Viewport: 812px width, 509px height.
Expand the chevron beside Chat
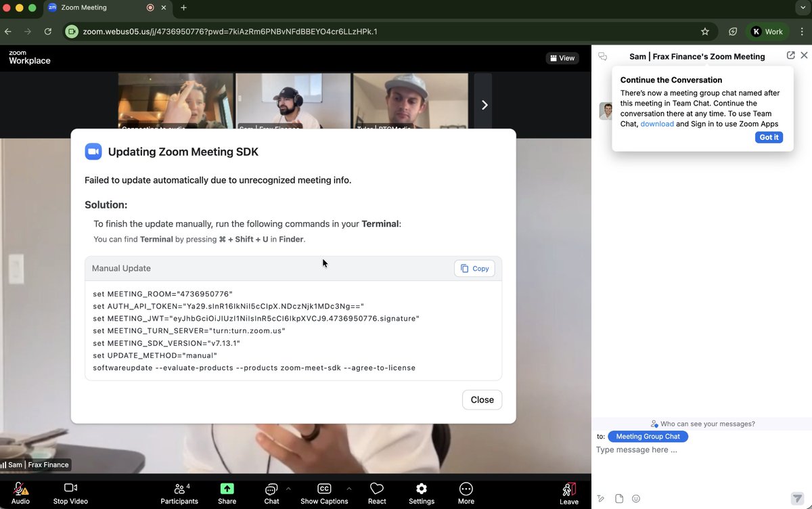(x=288, y=488)
